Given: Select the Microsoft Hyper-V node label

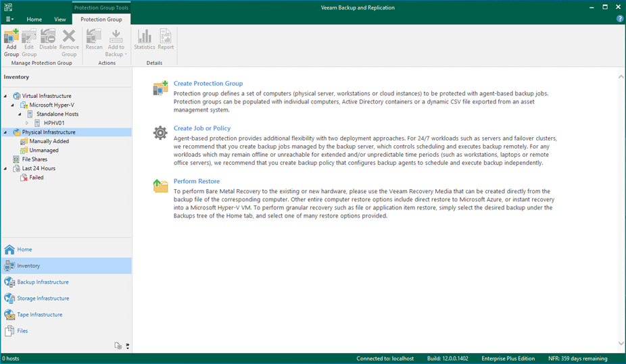Looking at the screenshot, I should [51, 105].
